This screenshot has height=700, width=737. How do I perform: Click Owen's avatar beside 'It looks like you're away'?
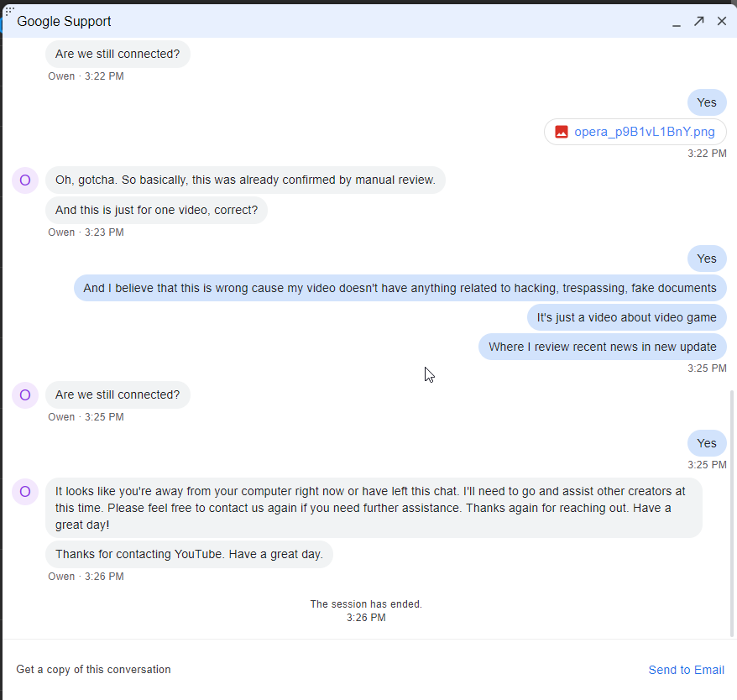[x=25, y=492]
